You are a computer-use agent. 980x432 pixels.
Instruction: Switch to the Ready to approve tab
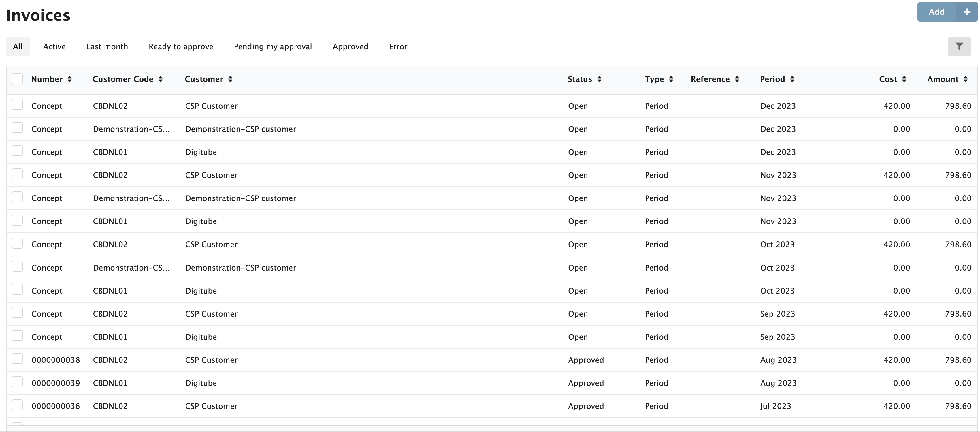click(x=181, y=46)
